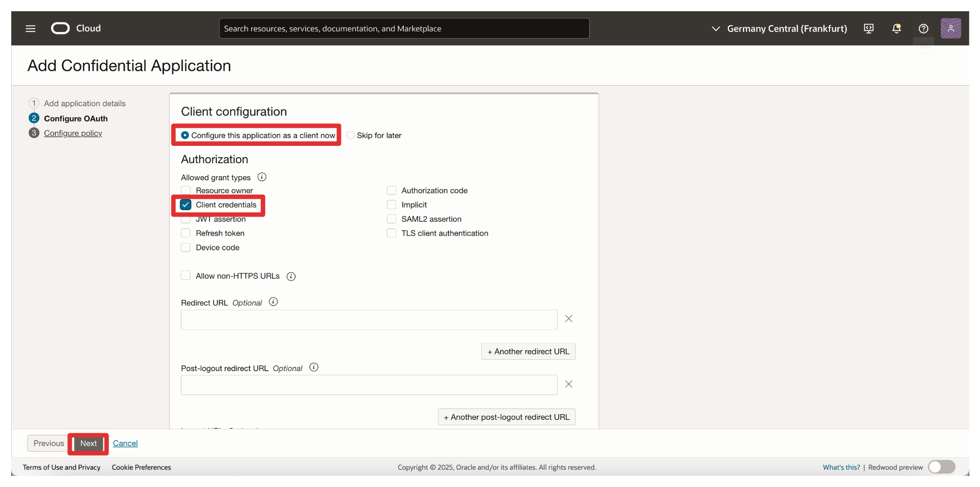
Task: Open the hamburger navigation menu
Action: click(x=30, y=29)
